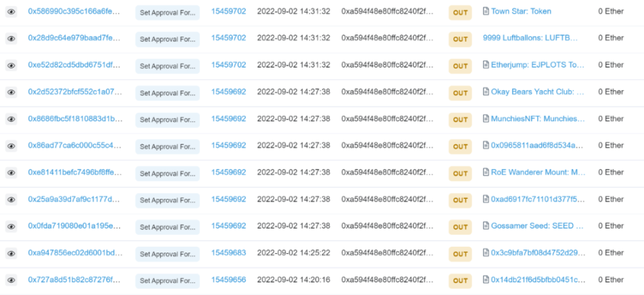Image resolution: width=644 pixels, height=295 pixels.
Task: Click contract icon before 0x14db21f6d5bfbb0451c
Action: point(486,279)
